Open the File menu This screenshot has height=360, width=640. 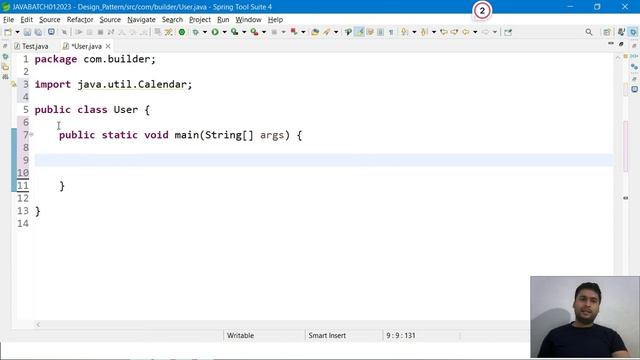pyautogui.click(x=8, y=20)
